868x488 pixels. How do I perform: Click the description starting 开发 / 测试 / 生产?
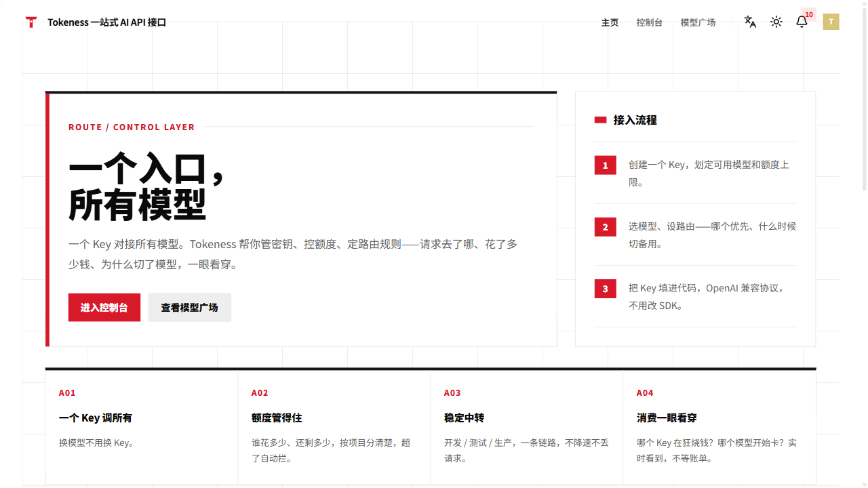(x=526, y=451)
